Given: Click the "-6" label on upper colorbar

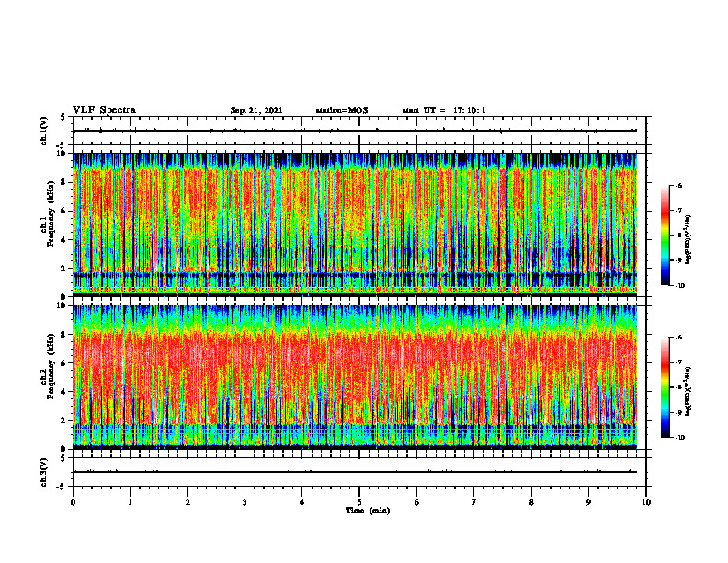Looking at the screenshot, I should [x=678, y=186].
